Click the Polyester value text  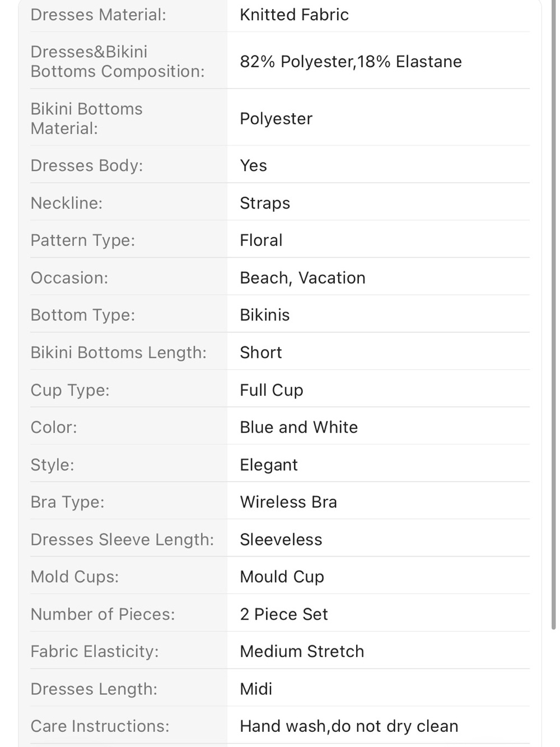coord(276,119)
